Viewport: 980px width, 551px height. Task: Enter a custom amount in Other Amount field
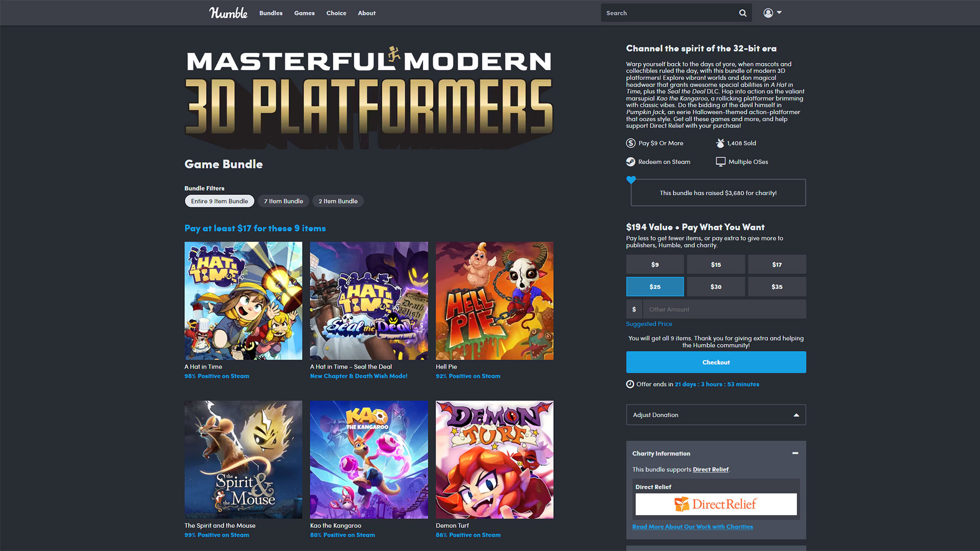(x=724, y=309)
